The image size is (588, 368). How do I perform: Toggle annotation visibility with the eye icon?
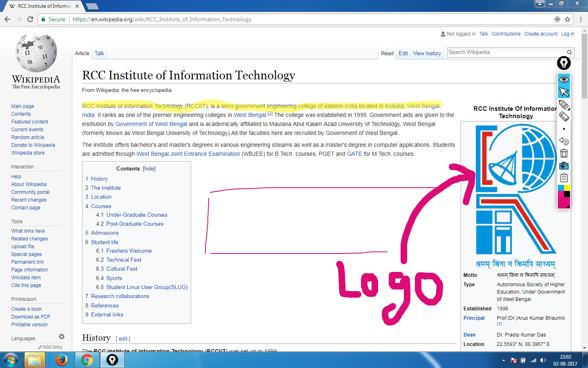pyautogui.click(x=564, y=79)
